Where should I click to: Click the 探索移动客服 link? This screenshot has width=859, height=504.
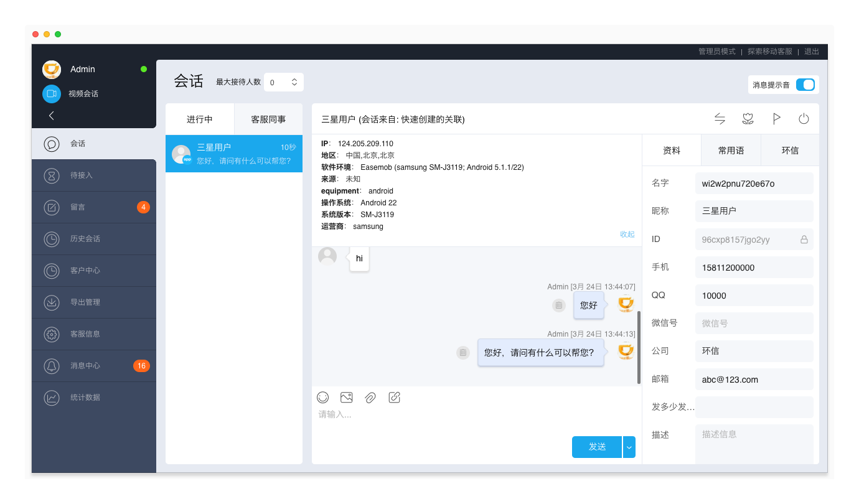[770, 52]
